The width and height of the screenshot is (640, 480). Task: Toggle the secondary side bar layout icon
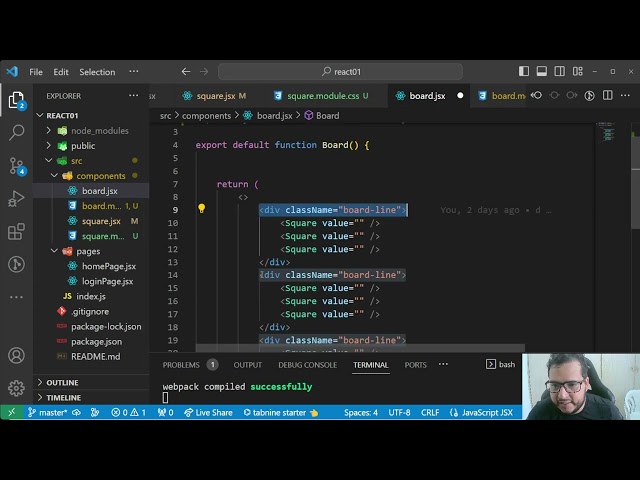[560, 71]
